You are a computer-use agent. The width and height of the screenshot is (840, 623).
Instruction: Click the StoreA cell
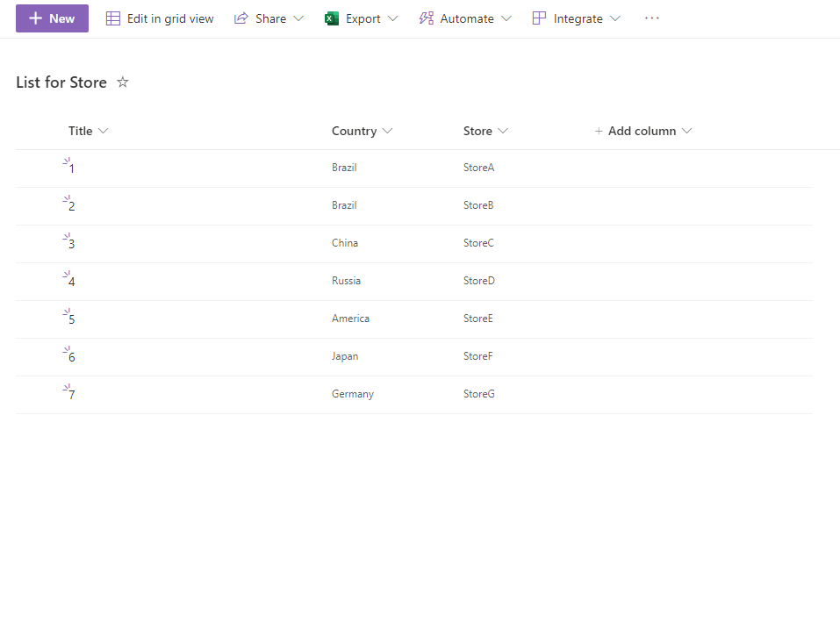coord(479,168)
